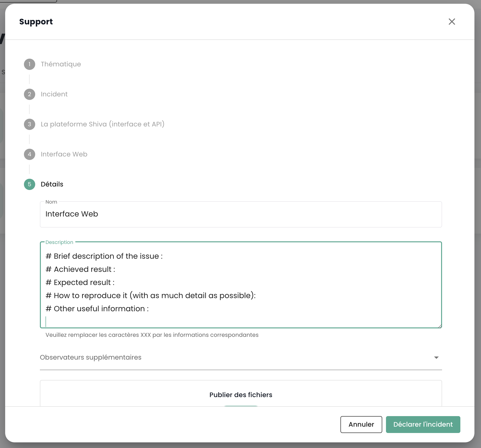Click the Publier des fichiers upload area
The width and height of the screenshot is (481, 448).
[240, 395]
